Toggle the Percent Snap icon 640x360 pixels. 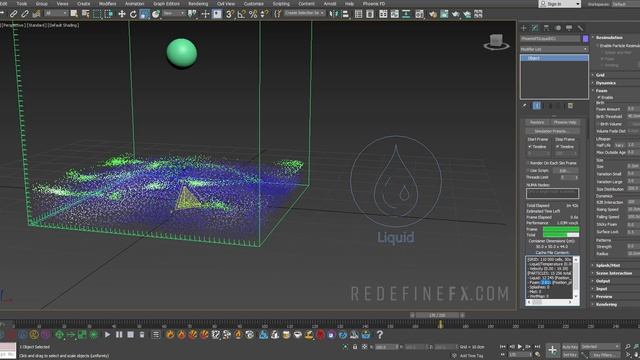tap(253, 14)
